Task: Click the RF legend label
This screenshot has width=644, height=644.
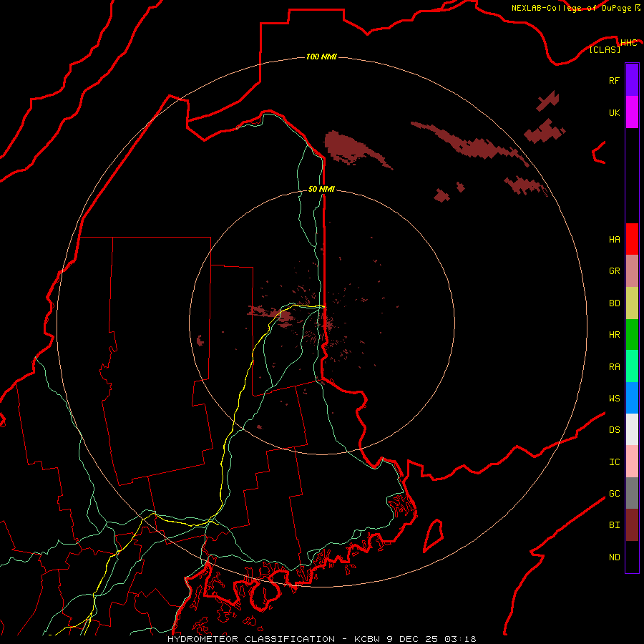Action: [614, 80]
